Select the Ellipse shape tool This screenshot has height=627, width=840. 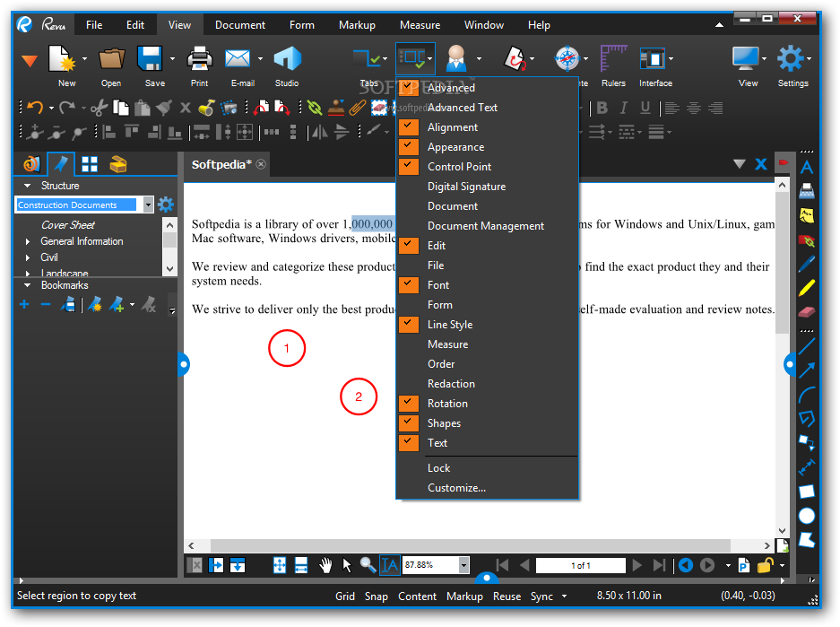click(x=806, y=516)
